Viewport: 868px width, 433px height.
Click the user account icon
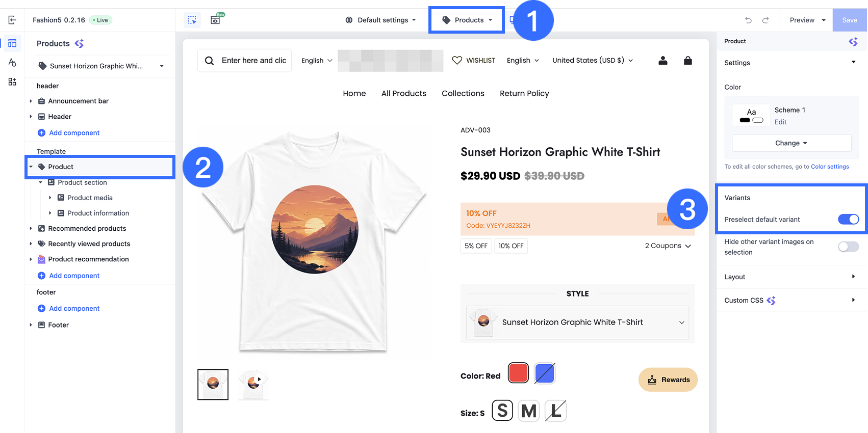pyautogui.click(x=663, y=61)
